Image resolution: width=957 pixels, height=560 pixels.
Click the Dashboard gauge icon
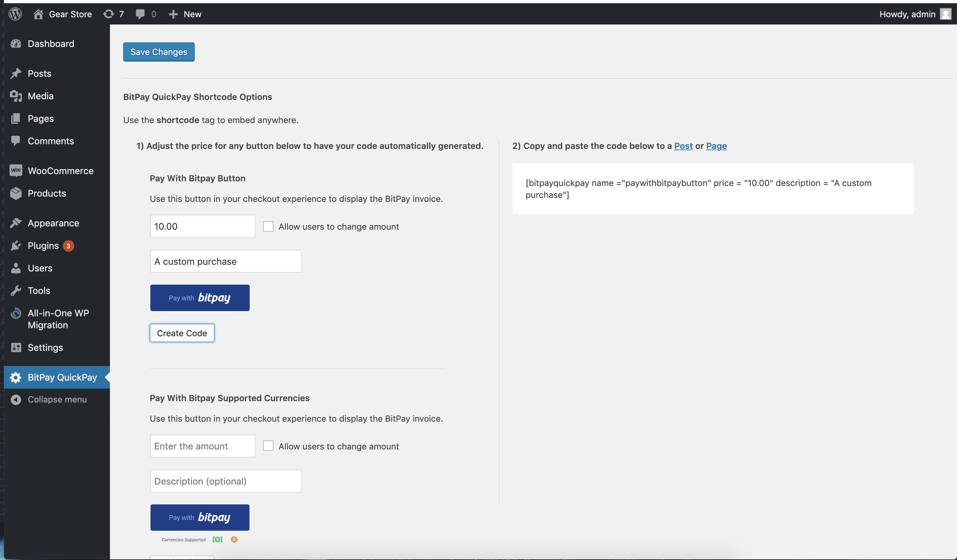point(16,44)
